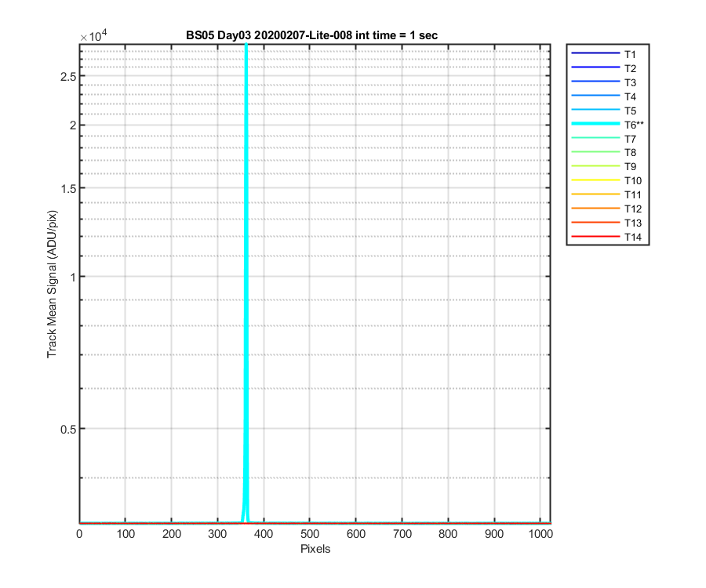Click the T10 legend label
The height and width of the screenshot is (588, 706).
click(x=632, y=181)
